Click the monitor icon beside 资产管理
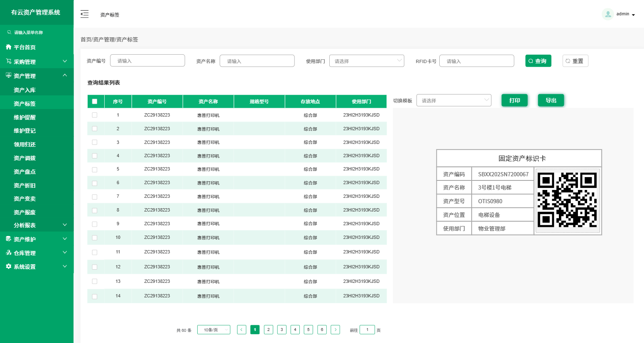Viewport: 644px width, 343px height. pyautogui.click(x=8, y=75)
